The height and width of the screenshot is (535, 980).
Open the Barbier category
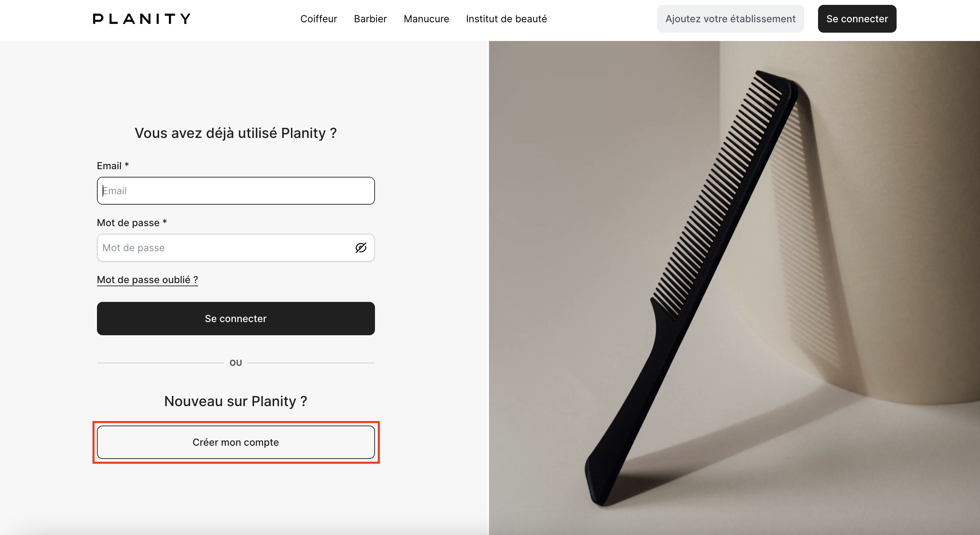[370, 19]
